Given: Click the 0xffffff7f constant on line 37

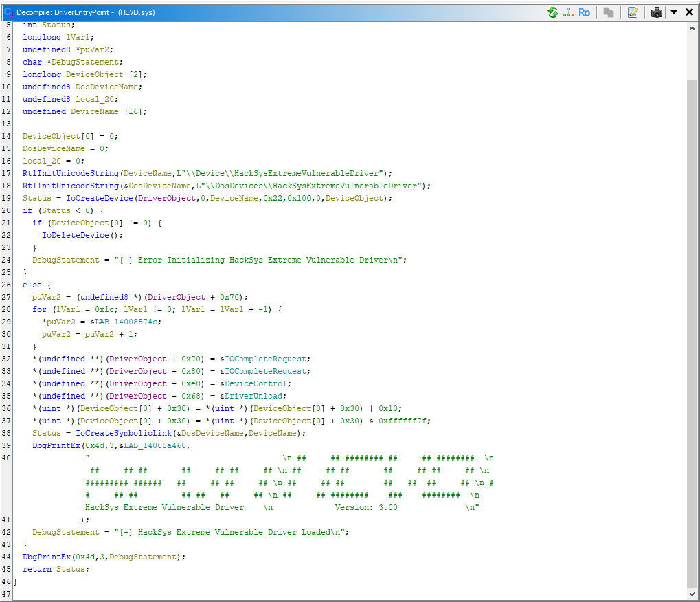Looking at the screenshot, I should coord(403,421).
